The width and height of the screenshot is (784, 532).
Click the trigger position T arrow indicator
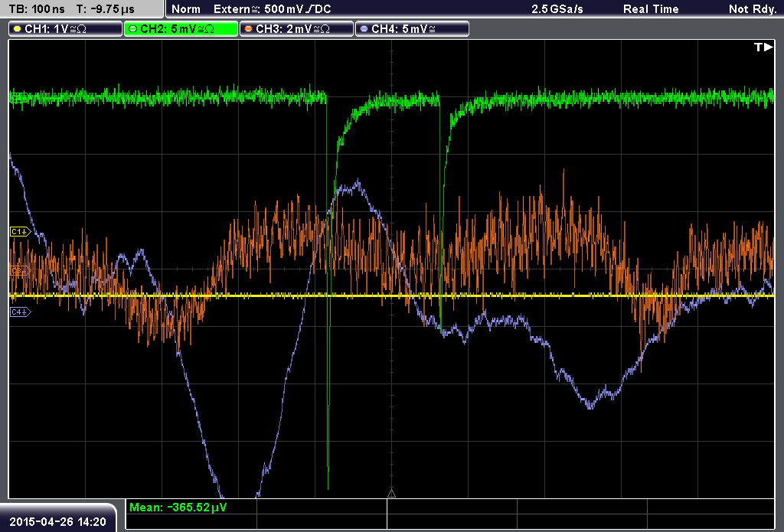(x=763, y=47)
